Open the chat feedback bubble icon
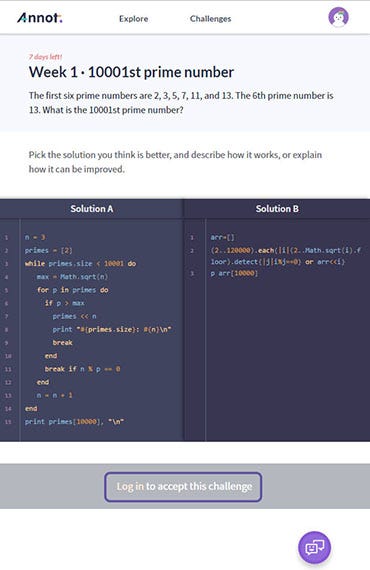This screenshot has height=570, width=370. click(314, 547)
